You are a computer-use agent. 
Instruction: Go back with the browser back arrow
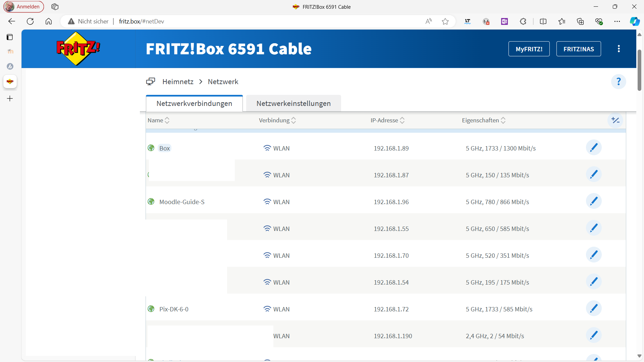click(x=12, y=21)
